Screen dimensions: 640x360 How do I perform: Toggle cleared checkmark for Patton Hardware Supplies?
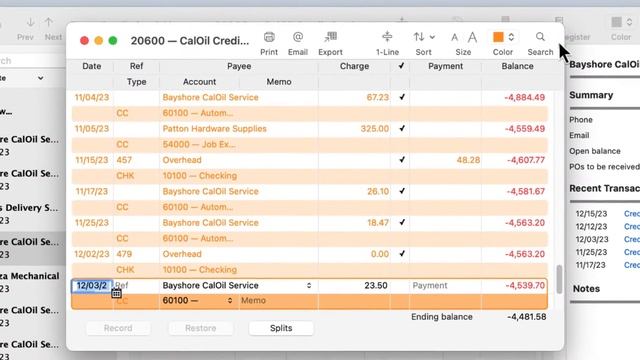pos(402,129)
